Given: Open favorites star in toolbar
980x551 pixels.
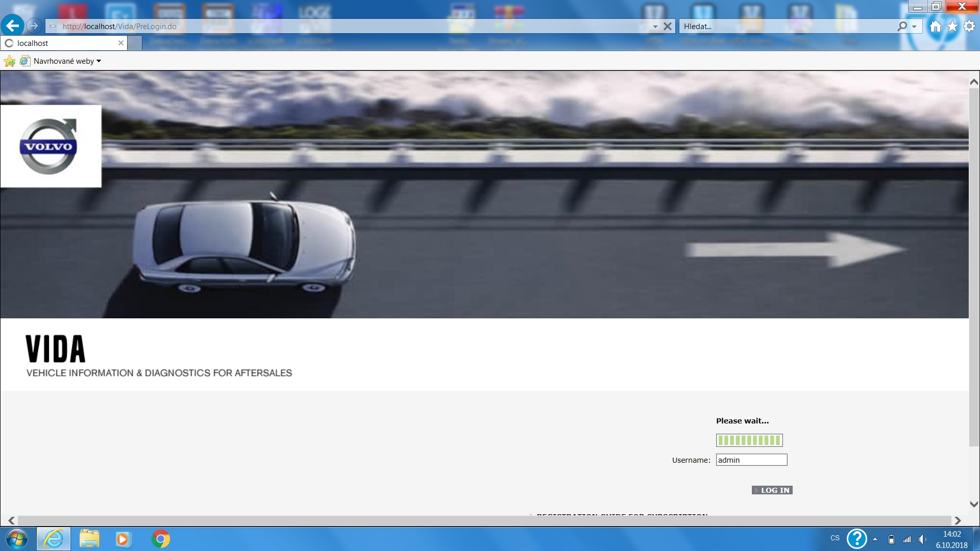Looking at the screenshot, I should click(952, 27).
